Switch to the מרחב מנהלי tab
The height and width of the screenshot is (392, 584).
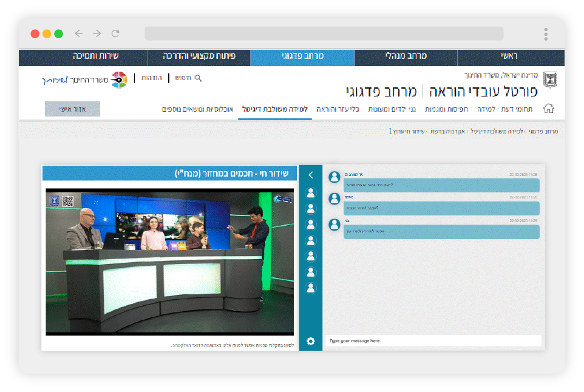click(407, 58)
